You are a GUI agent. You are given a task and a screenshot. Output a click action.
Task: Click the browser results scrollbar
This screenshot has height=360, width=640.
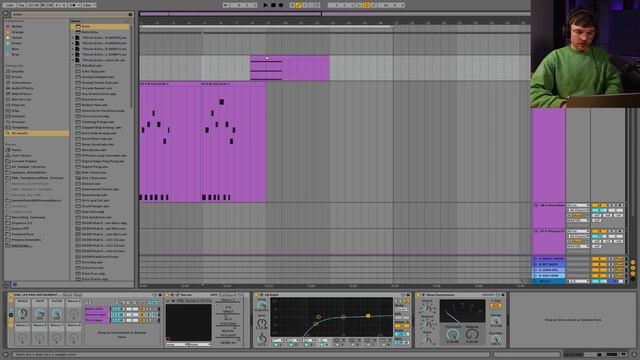pos(131,67)
